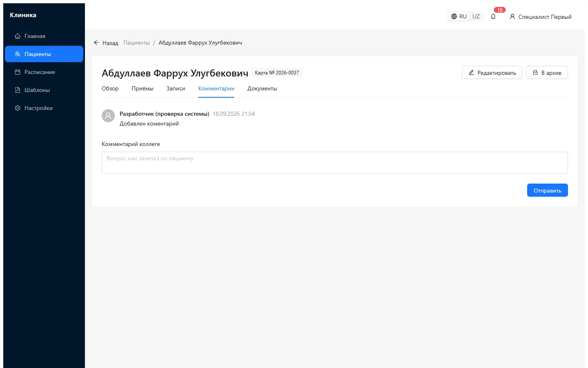Focus the Комментарий коллеге text field

tap(335, 163)
